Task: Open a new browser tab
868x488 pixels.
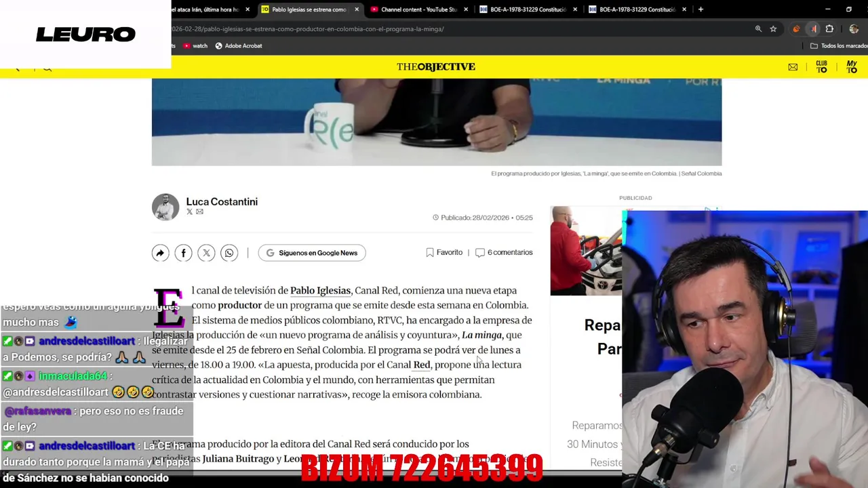Action: point(701,9)
